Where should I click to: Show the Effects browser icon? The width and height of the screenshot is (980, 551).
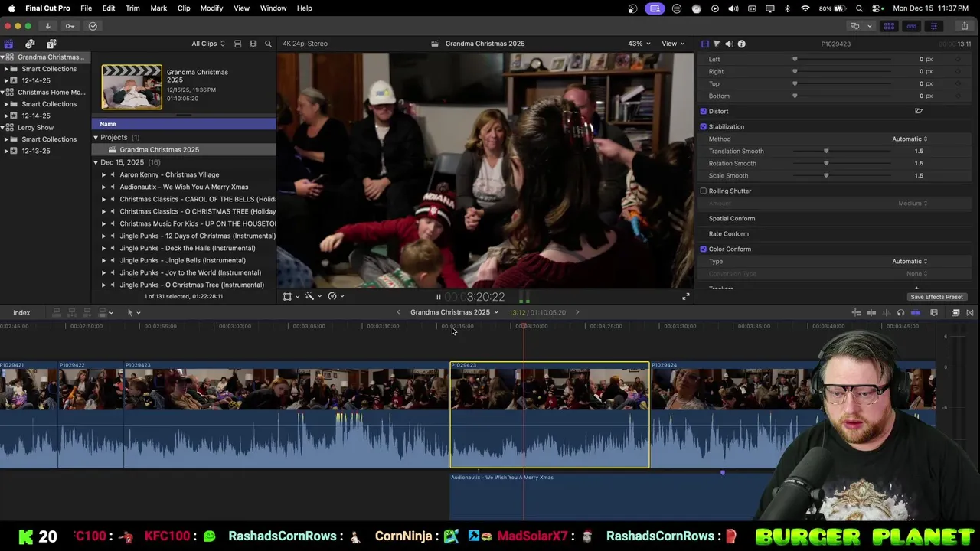tap(955, 312)
